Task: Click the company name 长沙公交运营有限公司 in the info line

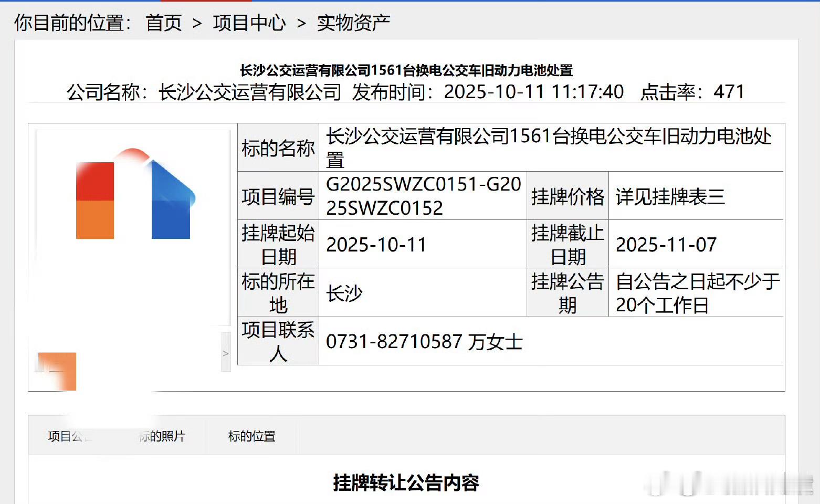Action: tap(250, 92)
